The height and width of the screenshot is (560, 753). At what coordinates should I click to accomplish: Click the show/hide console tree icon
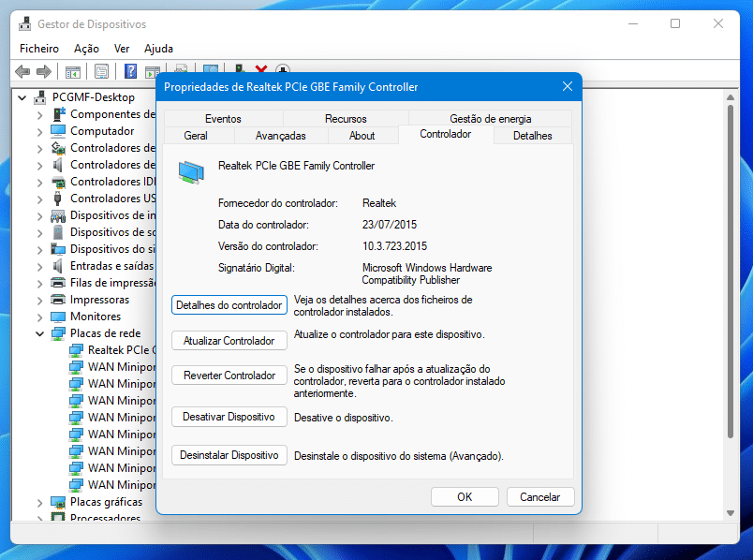pos(73,72)
